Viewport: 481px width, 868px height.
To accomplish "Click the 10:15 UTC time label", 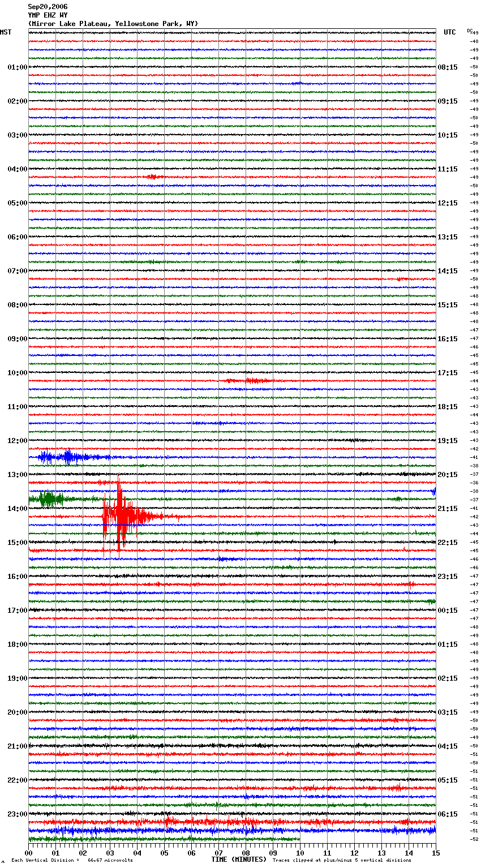I will click(448, 135).
